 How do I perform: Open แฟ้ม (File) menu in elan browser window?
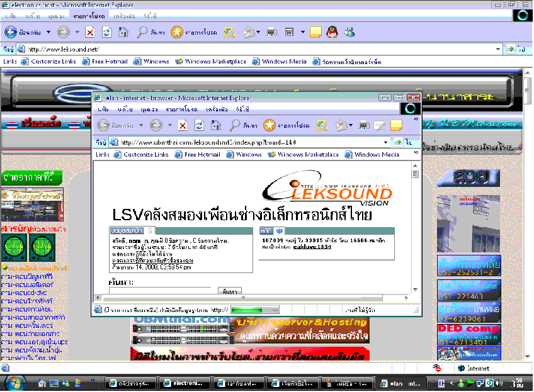(x=103, y=109)
